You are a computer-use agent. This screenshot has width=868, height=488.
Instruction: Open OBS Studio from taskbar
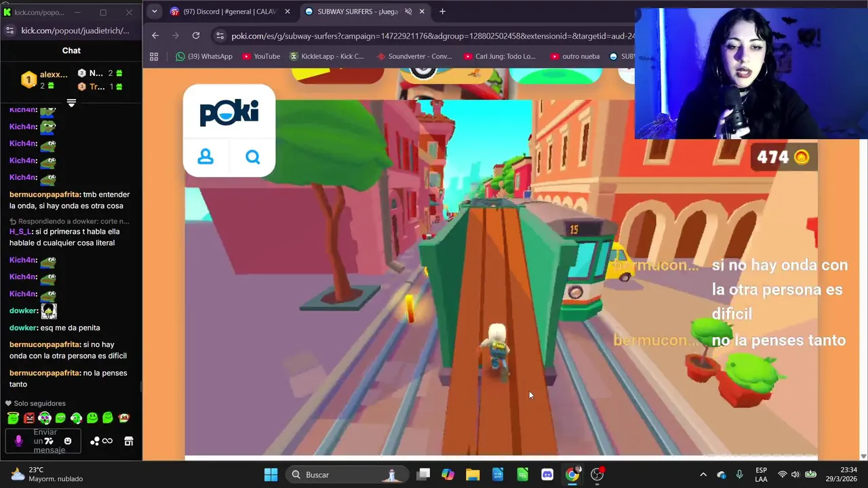tap(597, 474)
